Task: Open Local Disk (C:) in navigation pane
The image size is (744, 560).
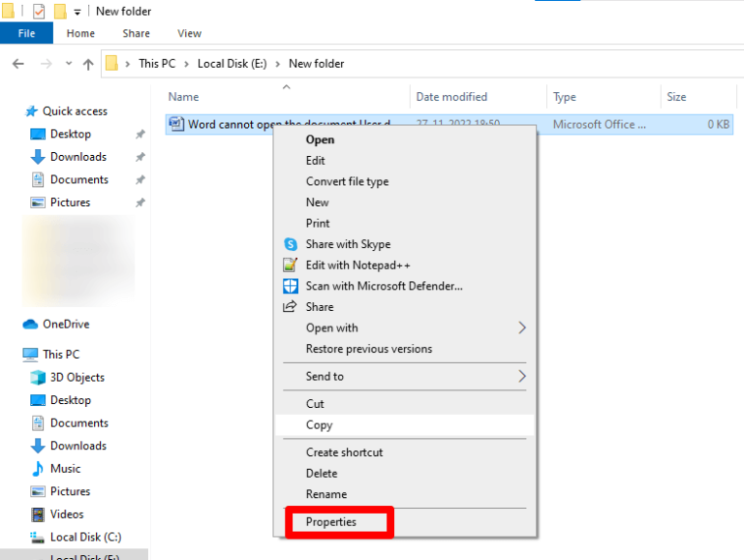Action: point(85,538)
